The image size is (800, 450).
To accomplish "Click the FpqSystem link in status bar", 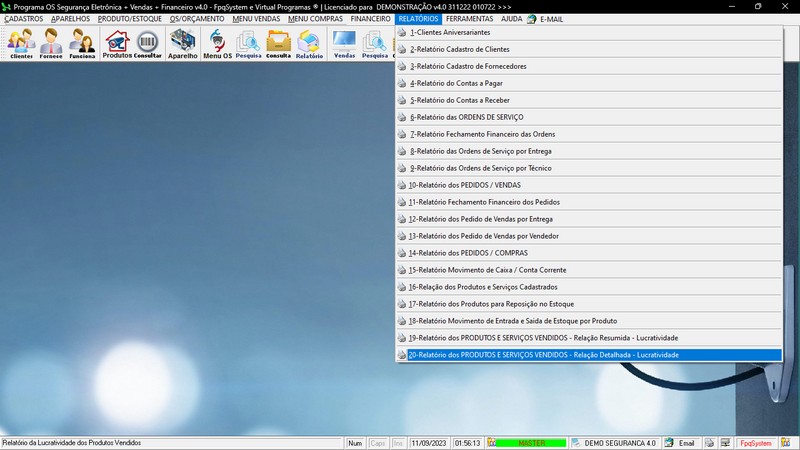I will pyautogui.click(x=756, y=443).
